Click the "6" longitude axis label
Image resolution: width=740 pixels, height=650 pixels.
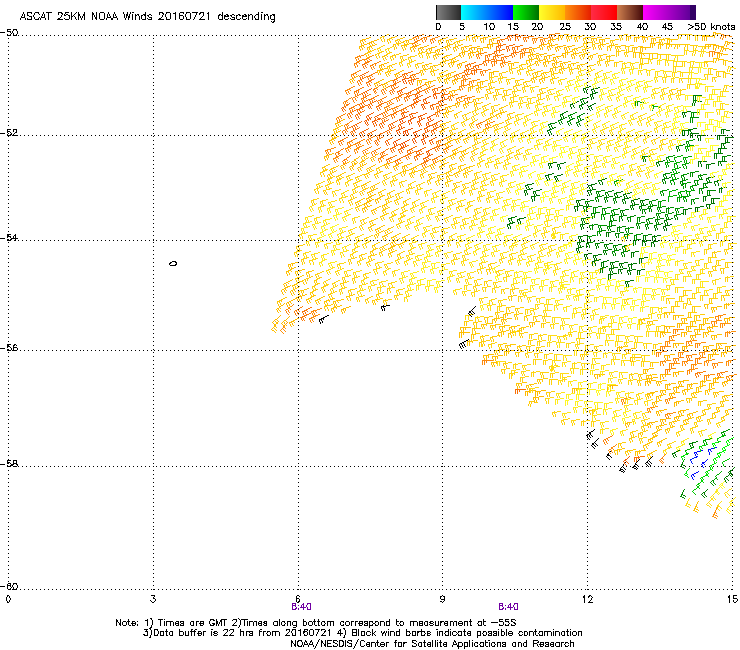pos(298,599)
